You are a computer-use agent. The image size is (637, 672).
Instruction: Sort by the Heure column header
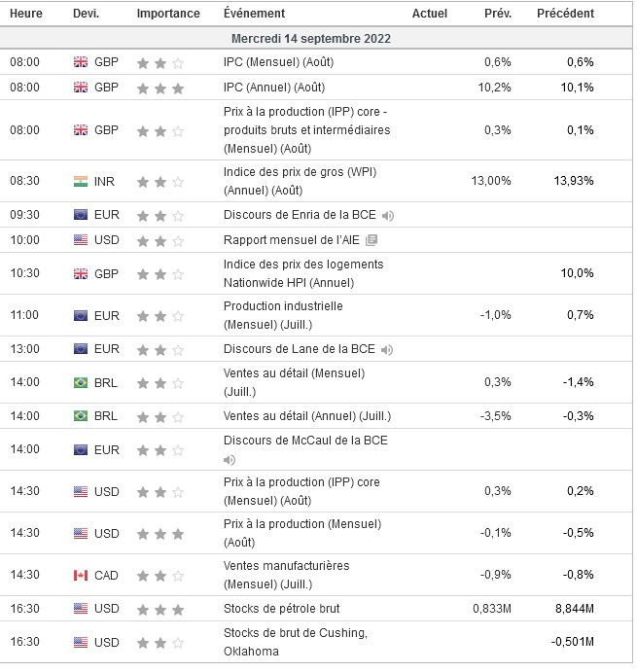(x=24, y=14)
